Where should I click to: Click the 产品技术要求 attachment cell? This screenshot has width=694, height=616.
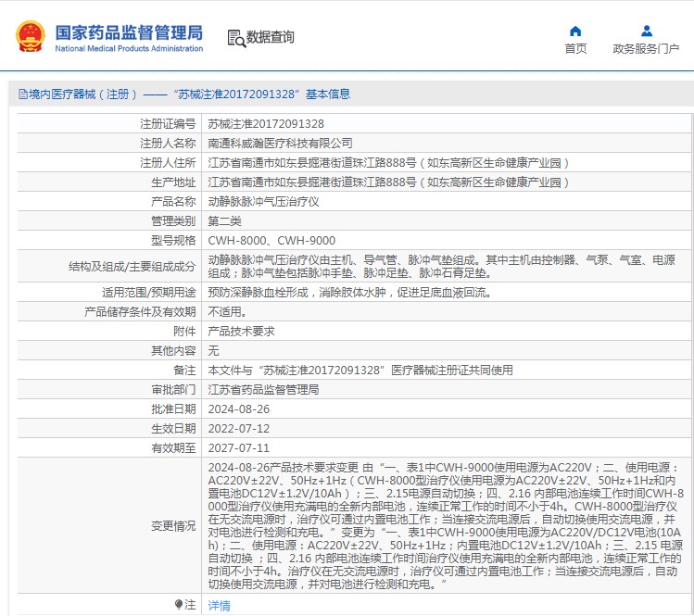pyautogui.click(x=240, y=331)
